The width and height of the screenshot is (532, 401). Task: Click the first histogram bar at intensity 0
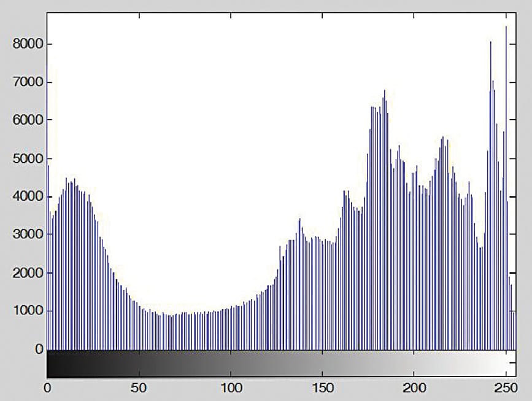coord(48,258)
